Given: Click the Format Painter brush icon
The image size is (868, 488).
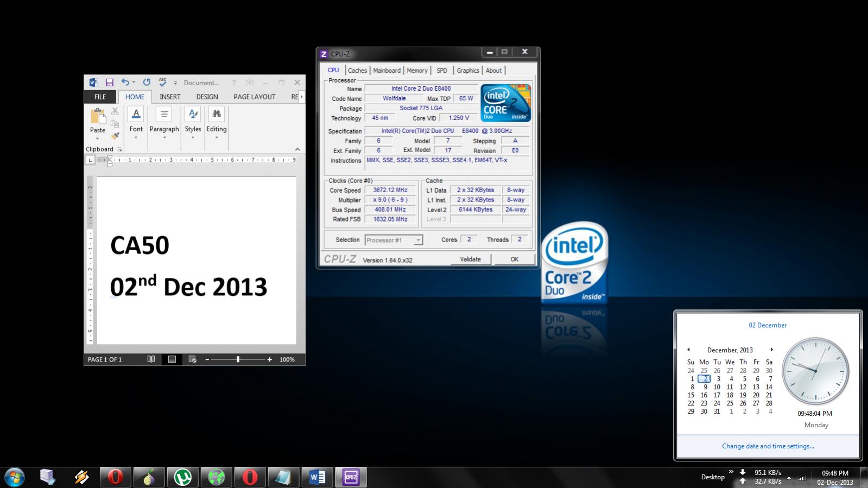Looking at the screenshot, I should tap(115, 136).
